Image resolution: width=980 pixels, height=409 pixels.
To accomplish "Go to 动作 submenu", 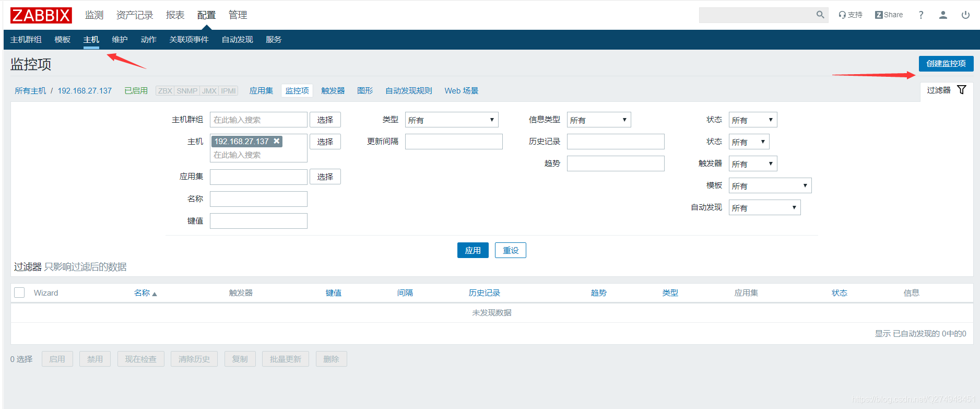I will click(x=149, y=40).
